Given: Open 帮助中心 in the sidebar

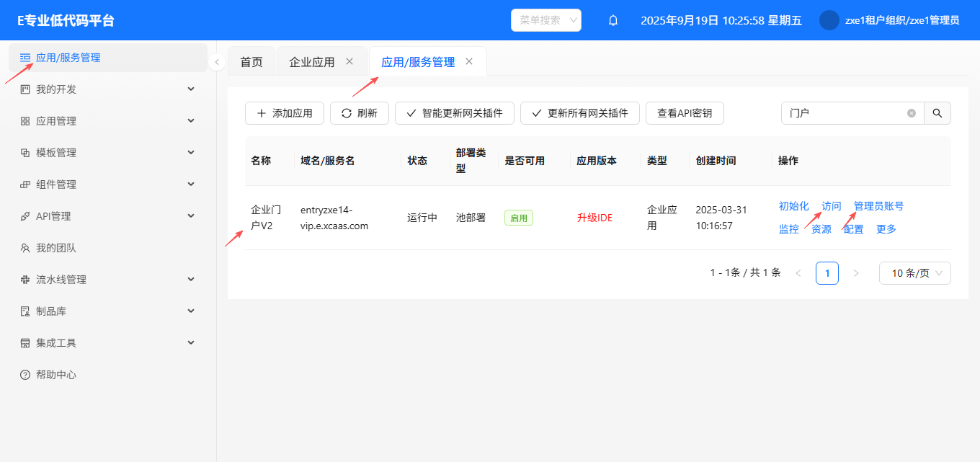Looking at the screenshot, I should [x=56, y=375].
